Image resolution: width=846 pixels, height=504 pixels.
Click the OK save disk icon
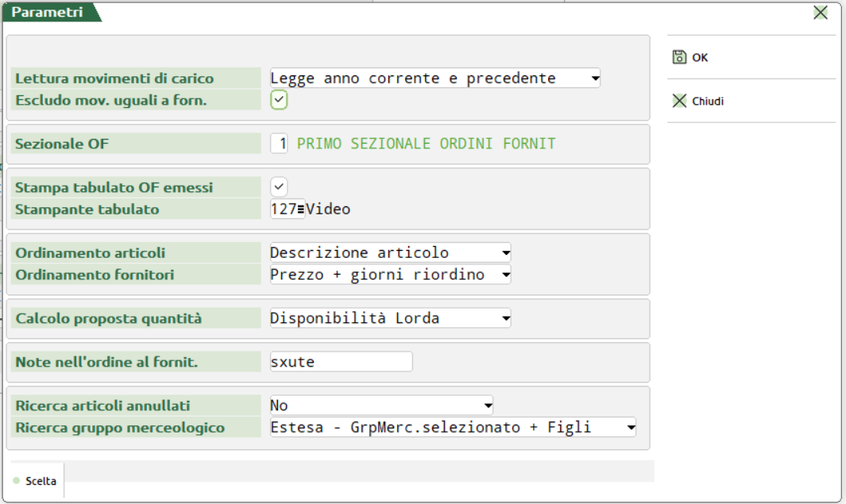click(679, 57)
